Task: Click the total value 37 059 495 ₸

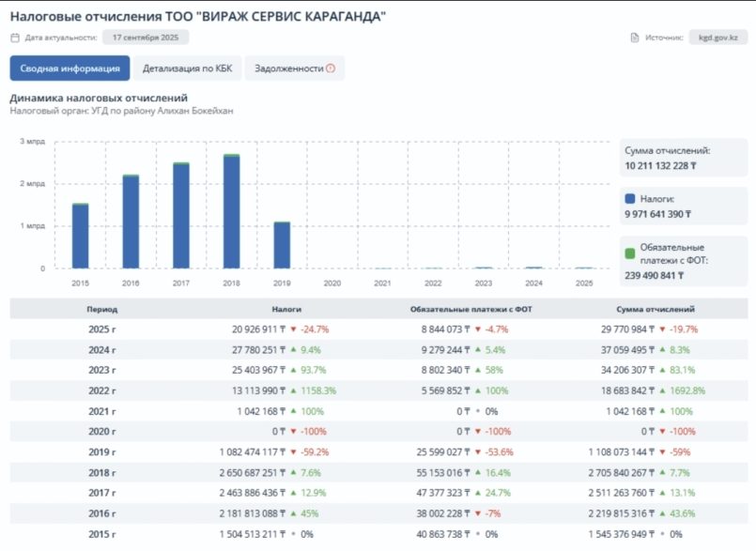Action: [627, 350]
